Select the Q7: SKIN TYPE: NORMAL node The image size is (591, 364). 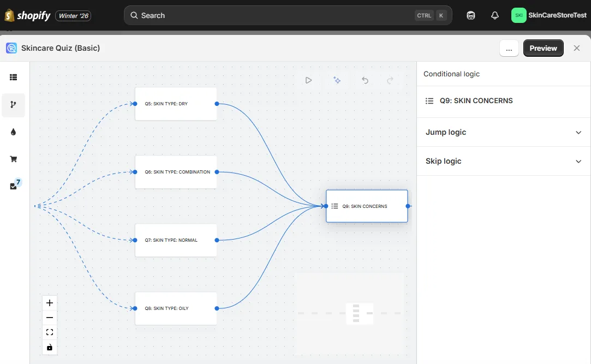(176, 241)
